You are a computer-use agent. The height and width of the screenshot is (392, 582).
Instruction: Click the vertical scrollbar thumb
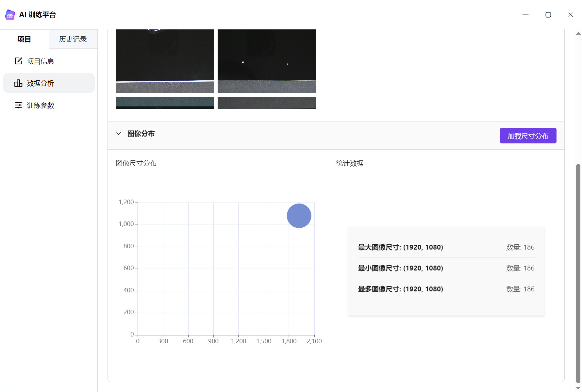(x=578, y=273)
